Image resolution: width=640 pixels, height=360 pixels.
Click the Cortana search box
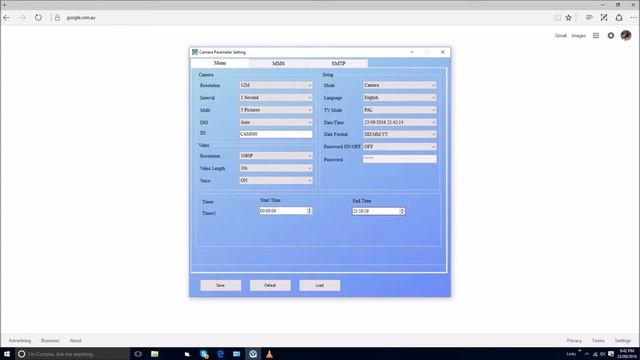coord(73,354)
